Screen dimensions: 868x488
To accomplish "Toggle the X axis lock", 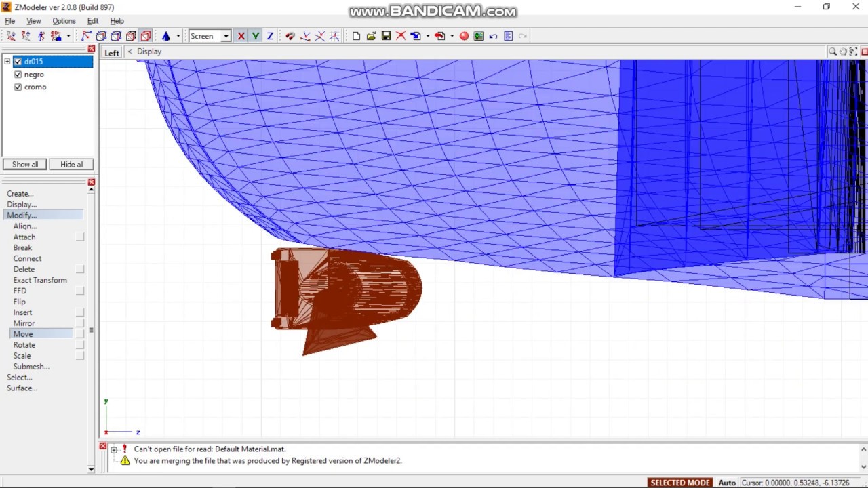I will (x=241, y=36).
